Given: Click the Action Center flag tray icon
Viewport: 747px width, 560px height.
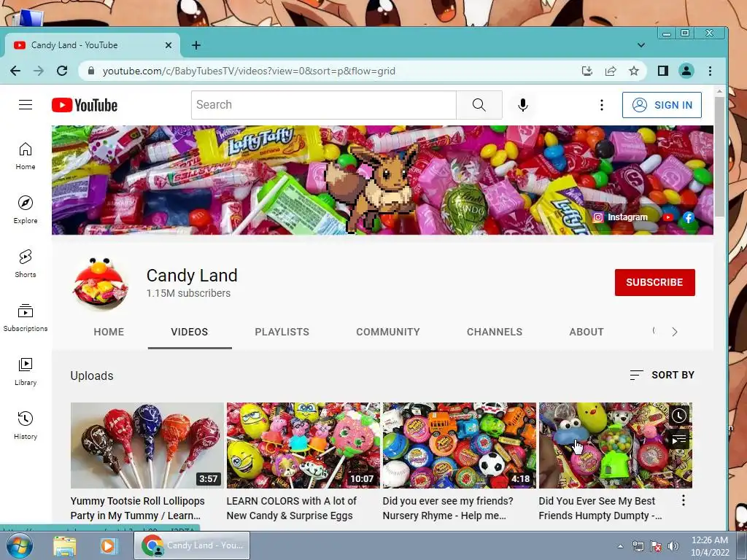Looking at the screenshot, I should [x=656, y=546].
